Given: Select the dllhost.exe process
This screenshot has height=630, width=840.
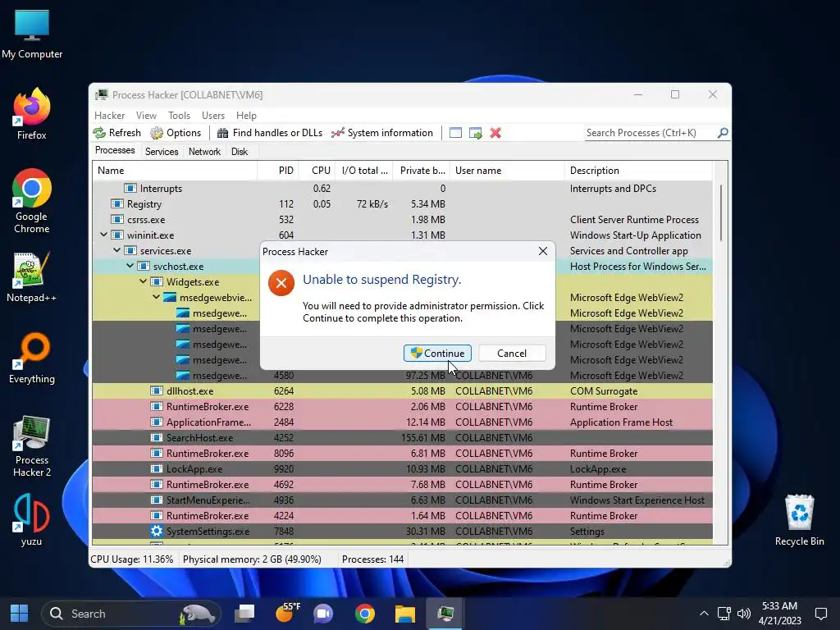Looking at the screenshot, I should (402, 391).
